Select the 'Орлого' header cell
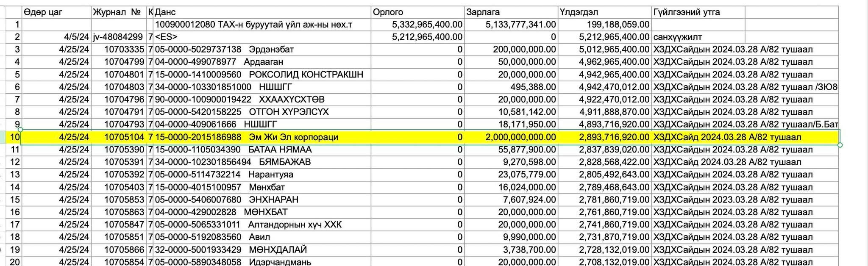The image size is (868, 266). [417, 12]
